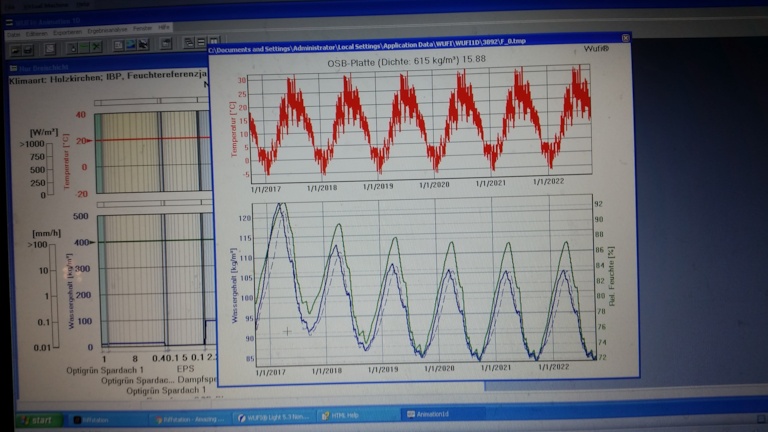Close the F_0.tmp graph window
The image size is (768, 432).
coord(624,39)
